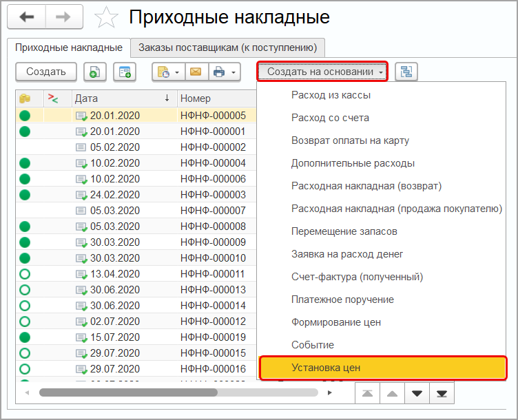Click the Создать button
The image size is (518, 420).
coord(46,72)
